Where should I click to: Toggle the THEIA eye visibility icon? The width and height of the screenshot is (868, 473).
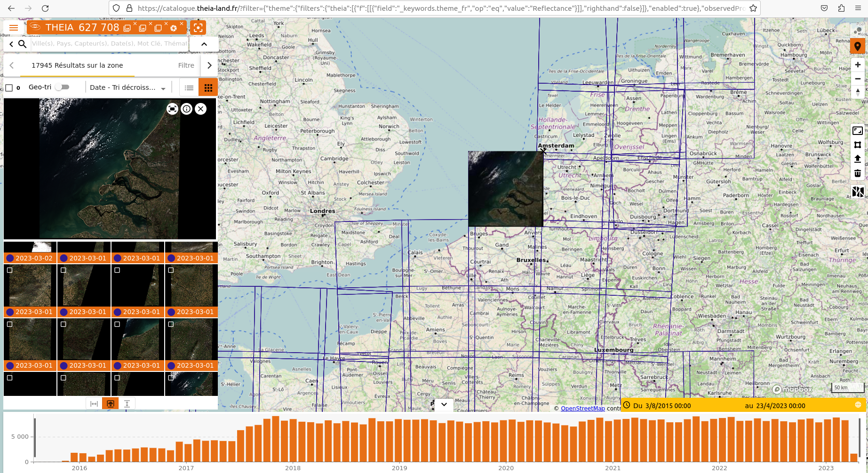click(x=36, y=27)
